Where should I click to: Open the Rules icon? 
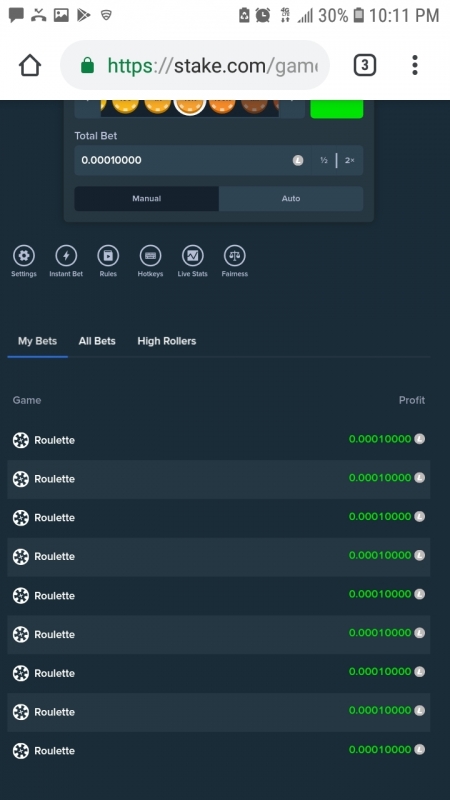click(108, 256)
